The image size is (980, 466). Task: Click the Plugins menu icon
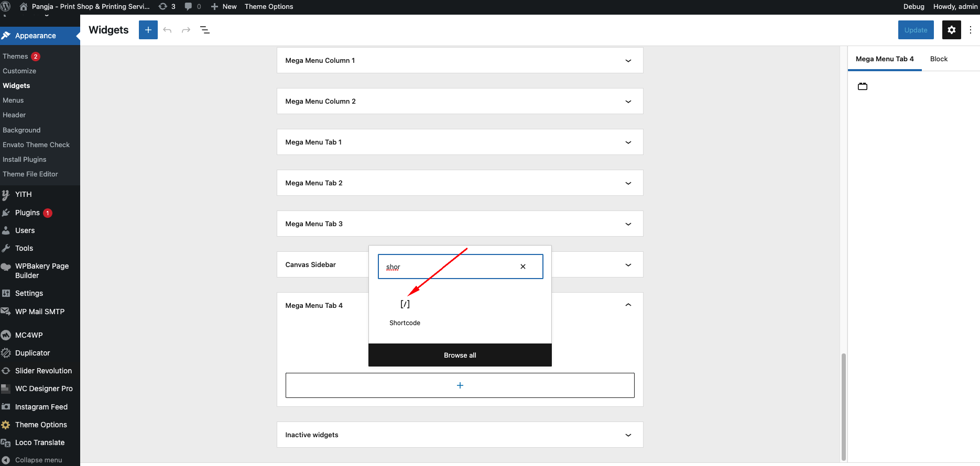pyautogui.click(x=6, y=213)
